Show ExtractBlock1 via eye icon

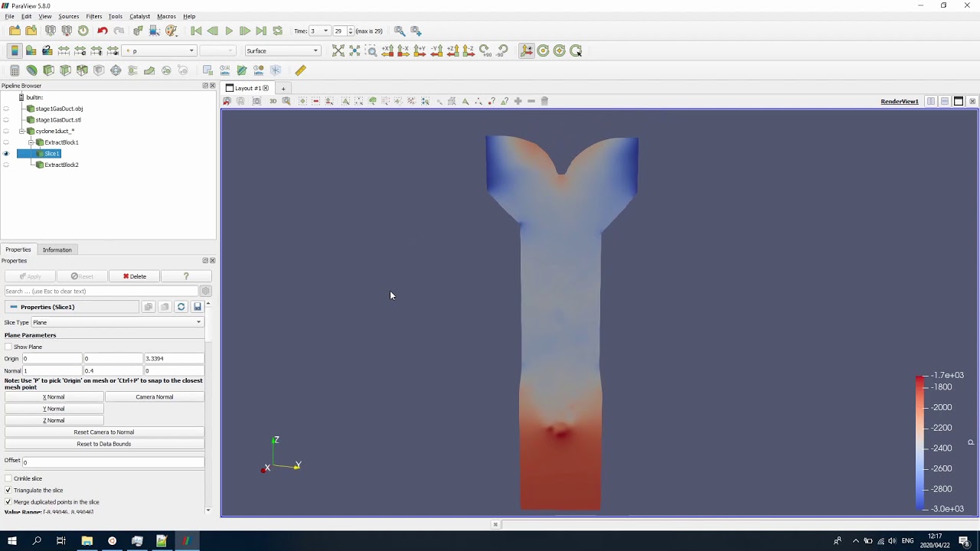click(6, 142)
